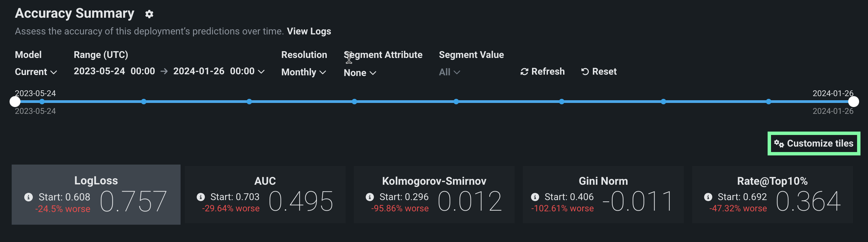The width and height of the screenshot is (868, 242).
Task: Click Kolmogorov-Smirnov tile info icon
Action: (x=369, y=197)
